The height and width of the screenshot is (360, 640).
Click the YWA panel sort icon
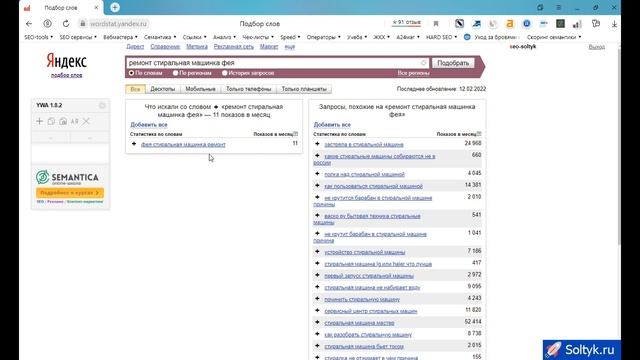click(74, 121)
